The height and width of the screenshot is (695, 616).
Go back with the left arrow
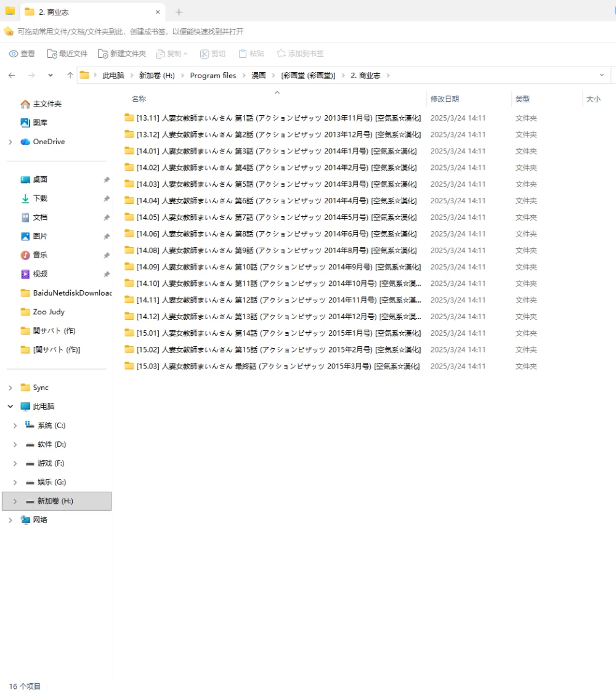(x=12, y=75)
